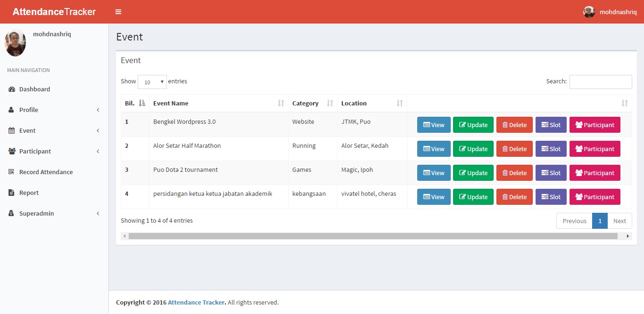Image resolution: width=644 pixels, height=314 pixels.
Task: Expand the Superadmin sidebar submenu
Action: [x=54, y=213]
